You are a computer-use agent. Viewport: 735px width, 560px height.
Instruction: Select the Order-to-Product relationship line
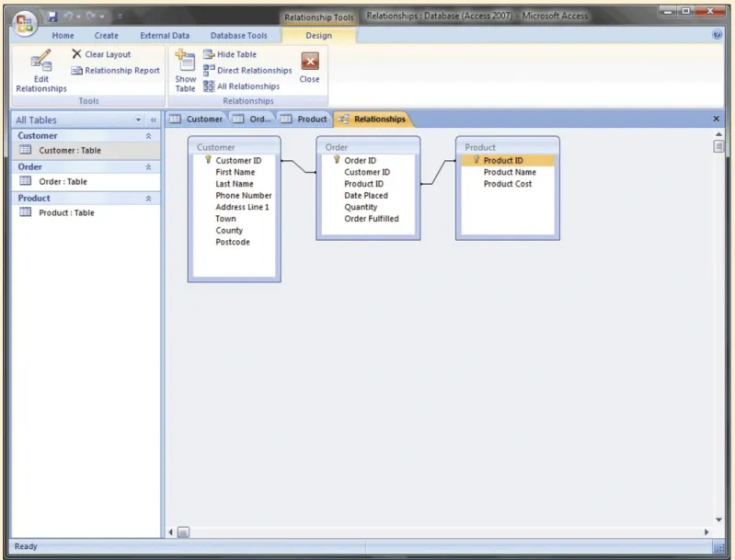[x=438, y=173]
